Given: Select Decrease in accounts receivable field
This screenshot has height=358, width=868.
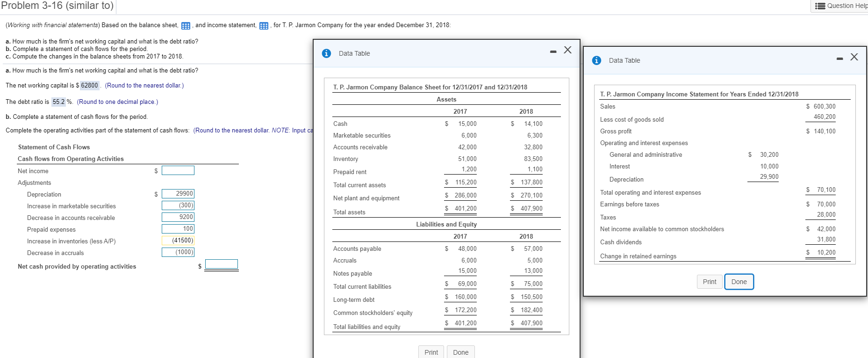Looking at the screenshot, I should tap(178, 217).
